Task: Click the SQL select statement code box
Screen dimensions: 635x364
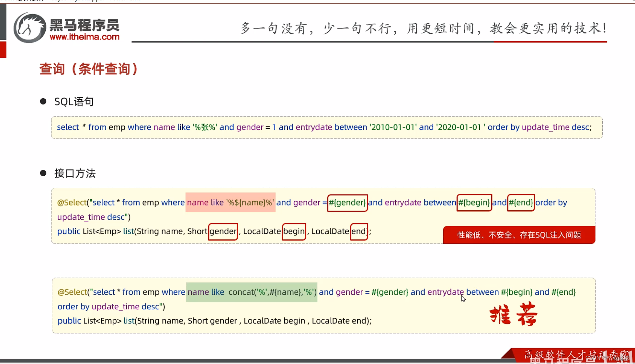Action: (x=326, y=127)
